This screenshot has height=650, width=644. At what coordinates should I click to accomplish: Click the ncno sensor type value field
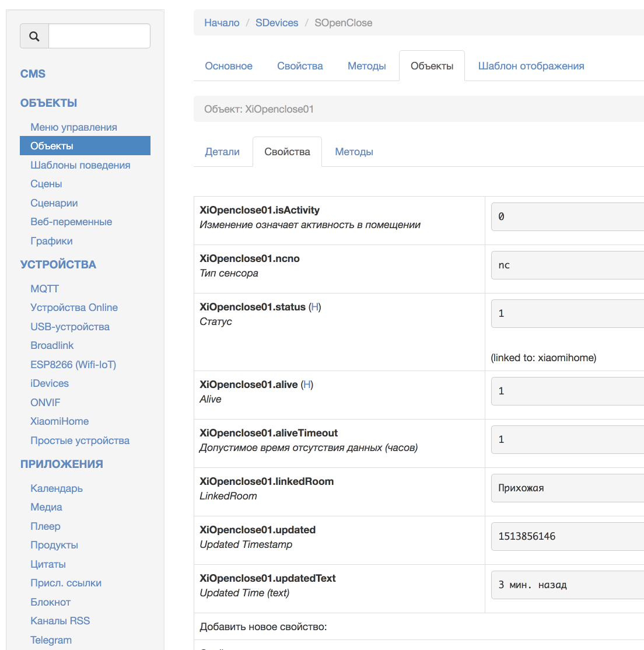pos(567,265)
